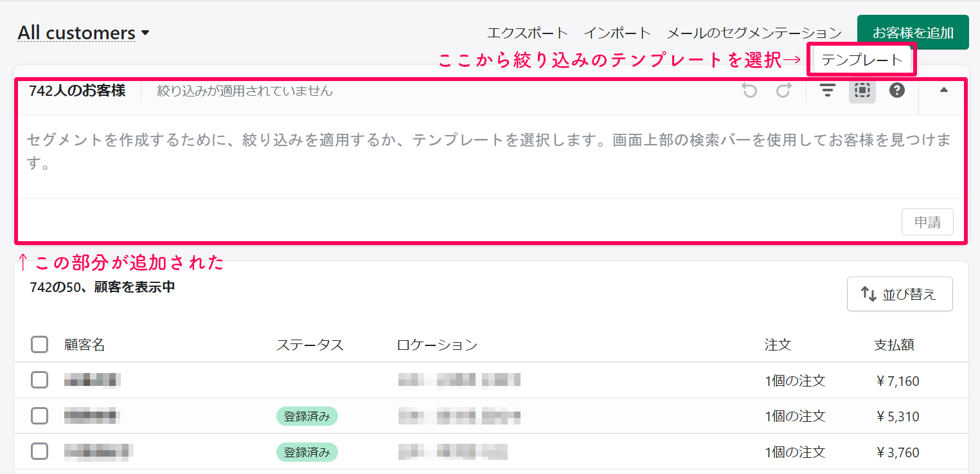Click the redo arrow icon

[783, 91]
